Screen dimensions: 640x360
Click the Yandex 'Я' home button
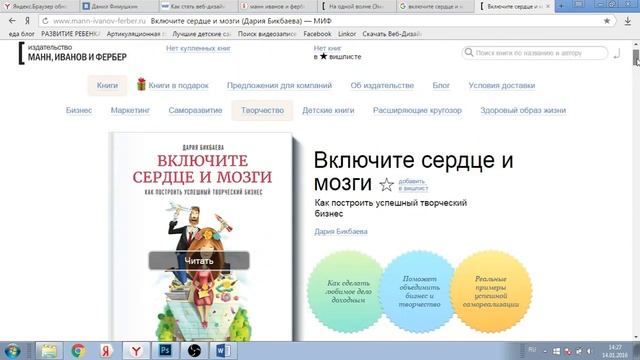27,21
